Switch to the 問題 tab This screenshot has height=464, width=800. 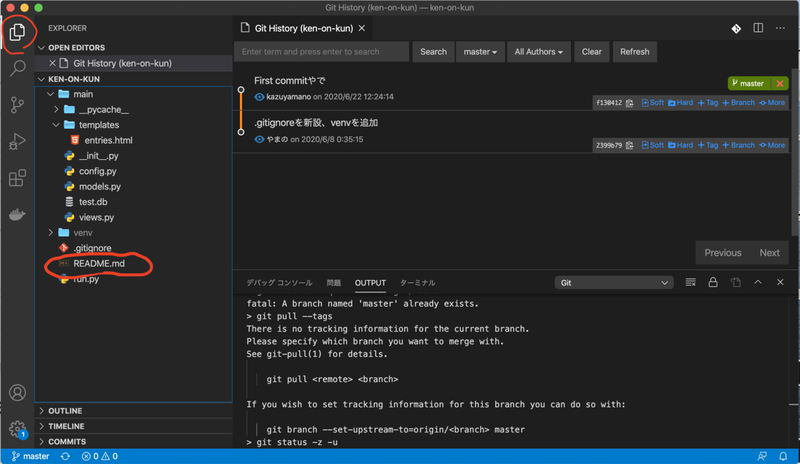click(x=333, y=283)
